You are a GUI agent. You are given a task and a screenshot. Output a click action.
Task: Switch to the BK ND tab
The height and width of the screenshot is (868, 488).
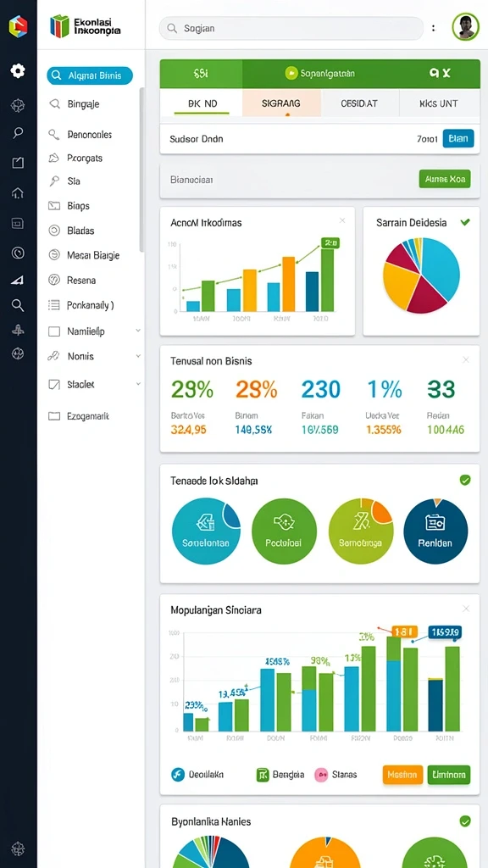[202, 103]
